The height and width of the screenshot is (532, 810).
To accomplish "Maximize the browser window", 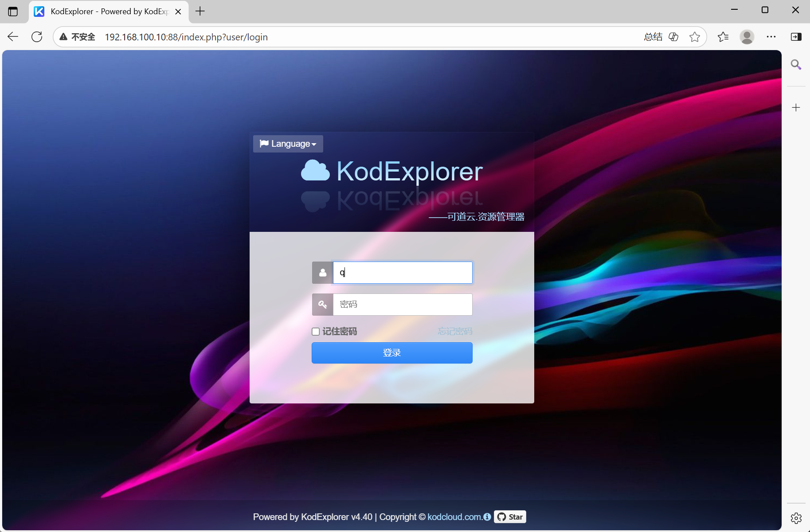I will (x=765, y=10).
